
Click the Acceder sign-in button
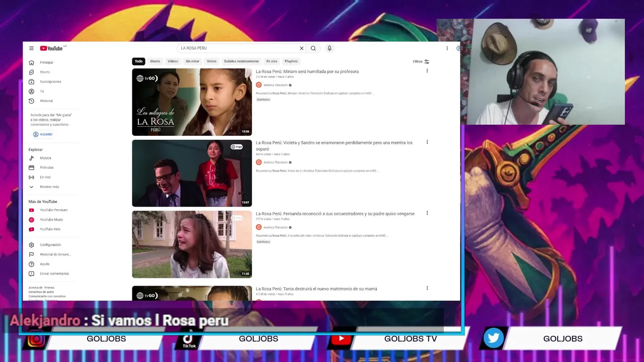(x=43, y=134)
